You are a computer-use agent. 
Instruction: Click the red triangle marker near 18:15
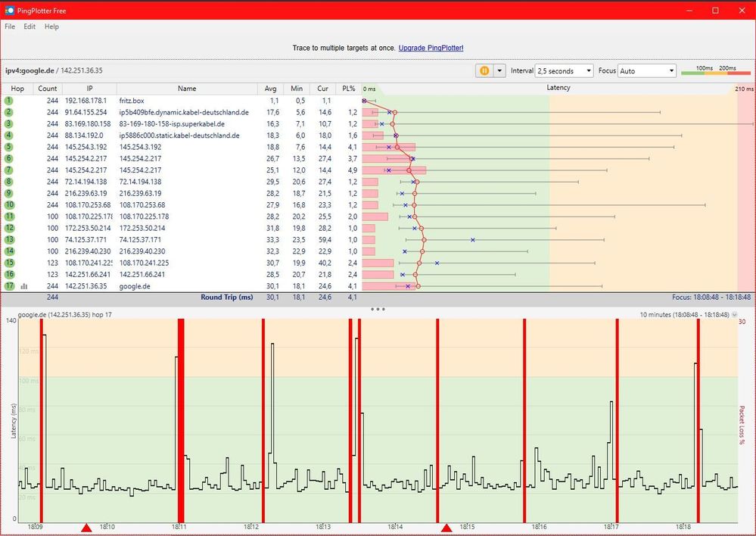pos(446,528)
